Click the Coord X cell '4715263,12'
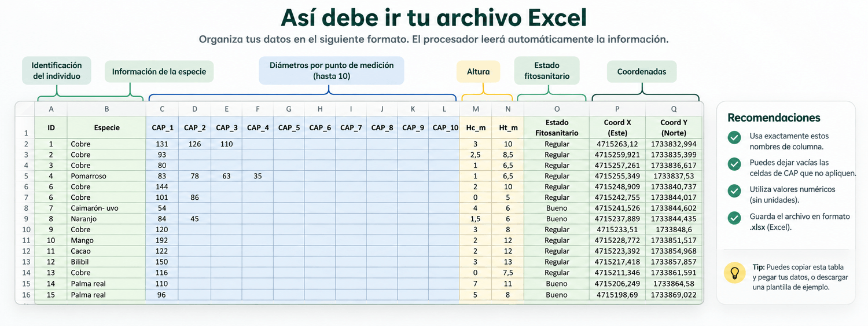 point(617,144)
